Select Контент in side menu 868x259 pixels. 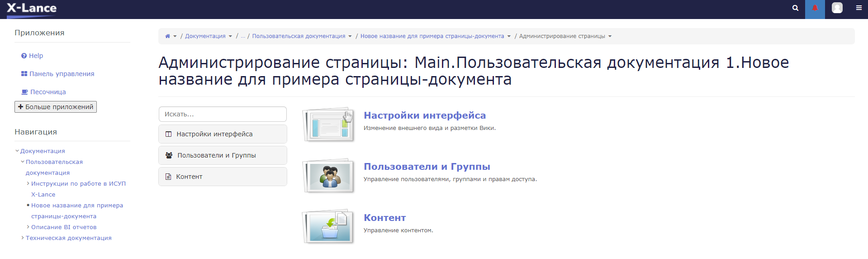point(223,177)
